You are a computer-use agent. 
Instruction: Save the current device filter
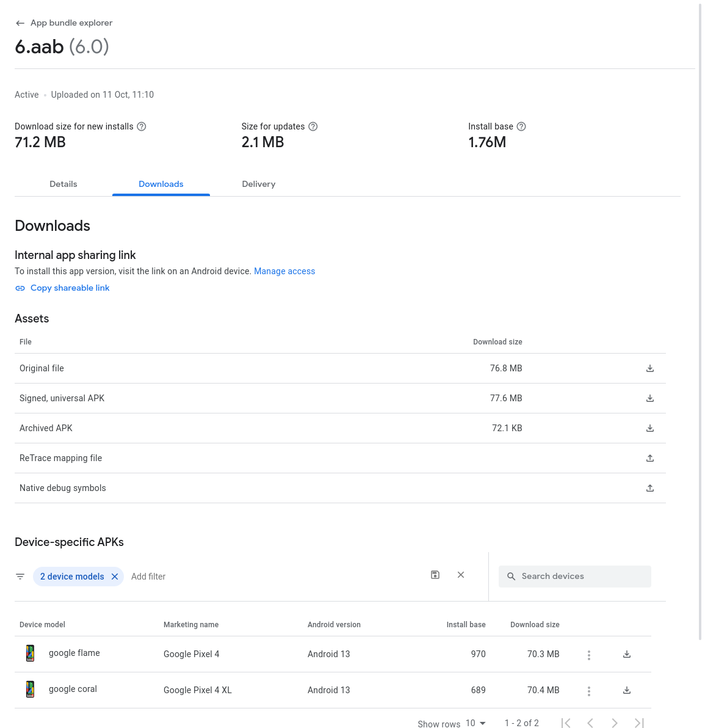[435, 575]
